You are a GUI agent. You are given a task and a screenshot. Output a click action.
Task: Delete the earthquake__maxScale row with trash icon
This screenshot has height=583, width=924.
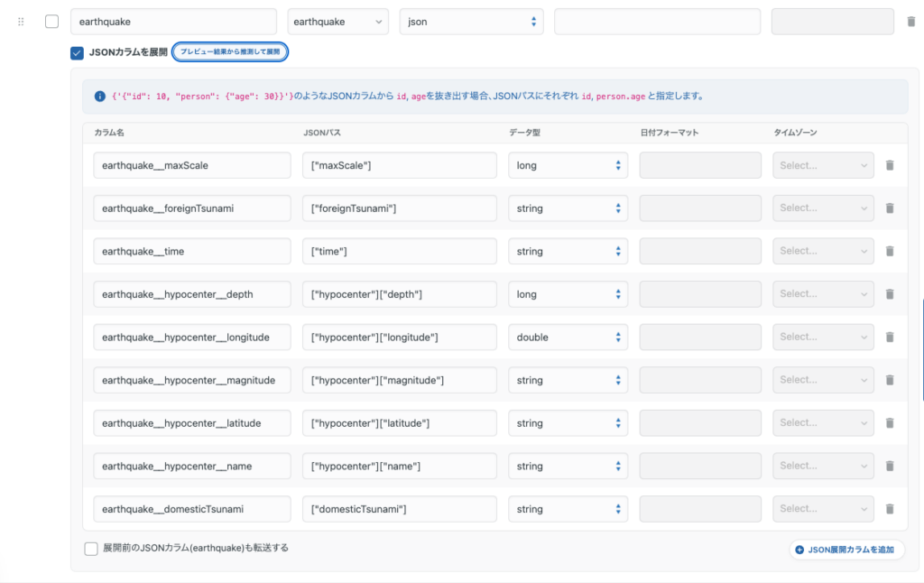[x=890, y=166]
